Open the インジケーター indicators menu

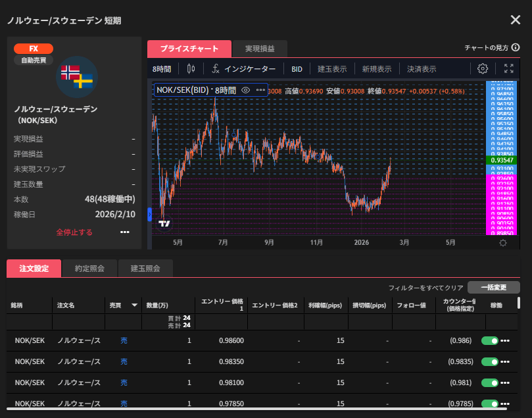pyautogui.click(x=244, y=68)
